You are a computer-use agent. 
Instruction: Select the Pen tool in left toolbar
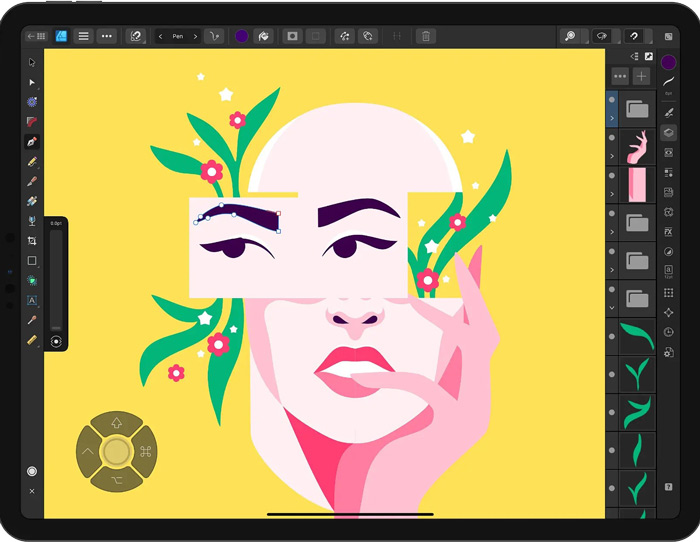click(x=32, y=142)
